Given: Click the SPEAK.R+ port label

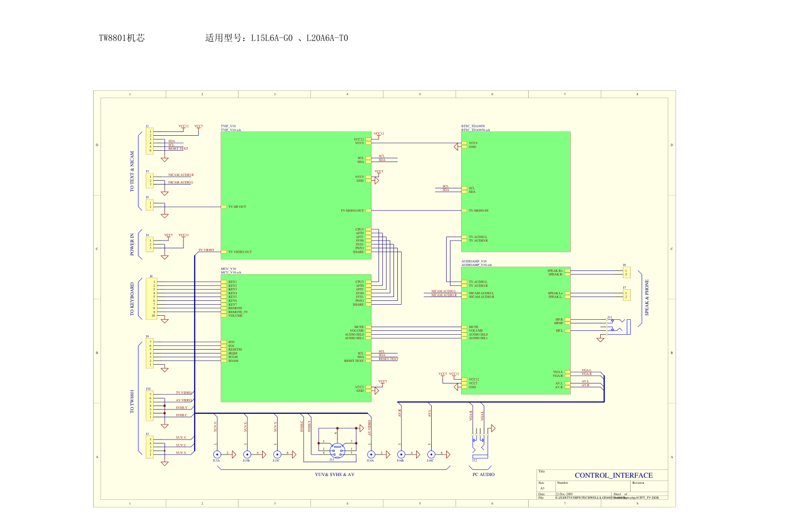Looking at the screenshot, I should point(555,271).
